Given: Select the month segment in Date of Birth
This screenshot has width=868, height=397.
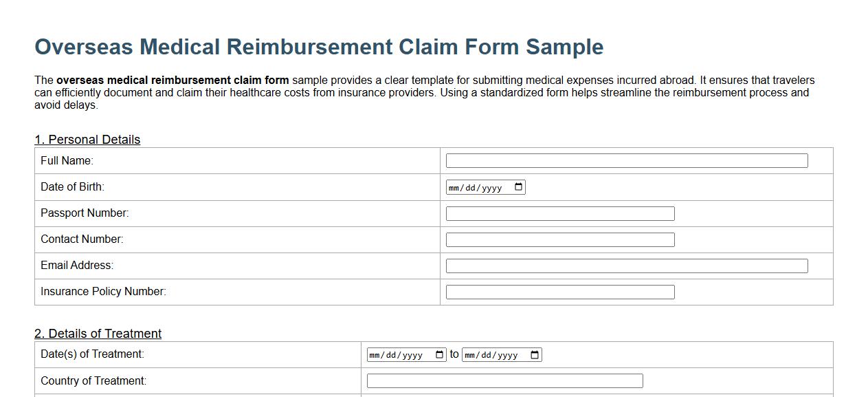Looking at the screenshot, I should [x=455, y=186].
